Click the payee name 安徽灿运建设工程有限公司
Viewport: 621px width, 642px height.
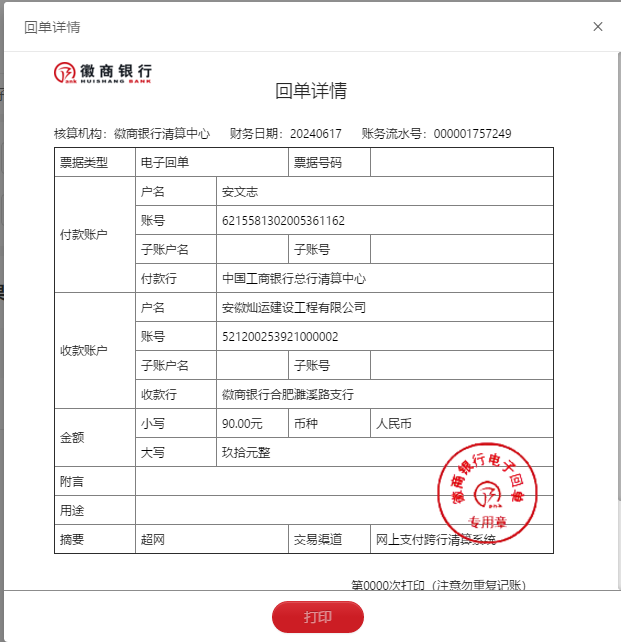pos(294,308)
